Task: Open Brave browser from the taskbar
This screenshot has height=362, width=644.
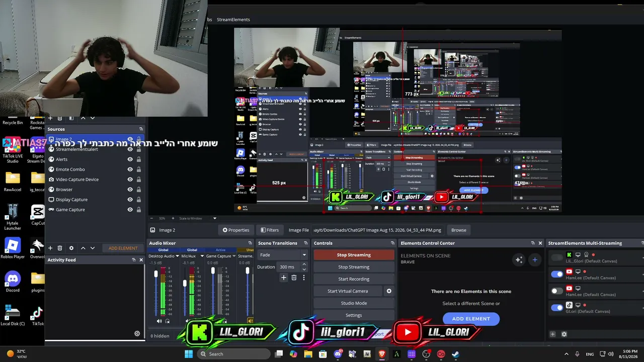Action: tap(382, 354)
